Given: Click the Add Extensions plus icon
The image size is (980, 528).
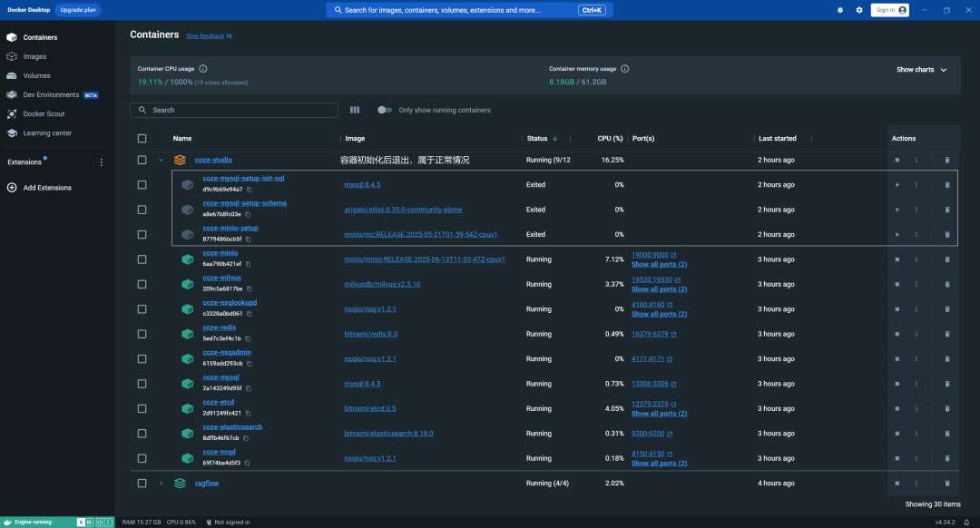Looking at the screenshot, I should 12,188.
